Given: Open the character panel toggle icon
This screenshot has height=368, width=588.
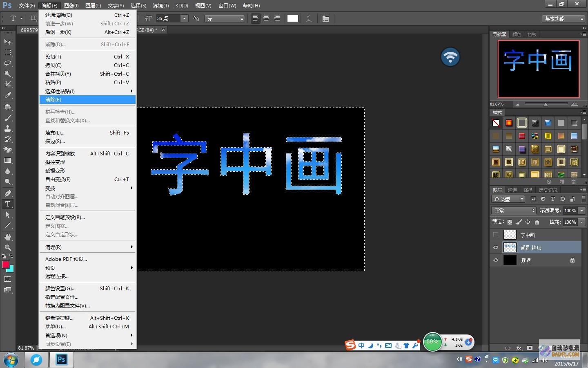Looking at the screenshot, I should point(325,18).
